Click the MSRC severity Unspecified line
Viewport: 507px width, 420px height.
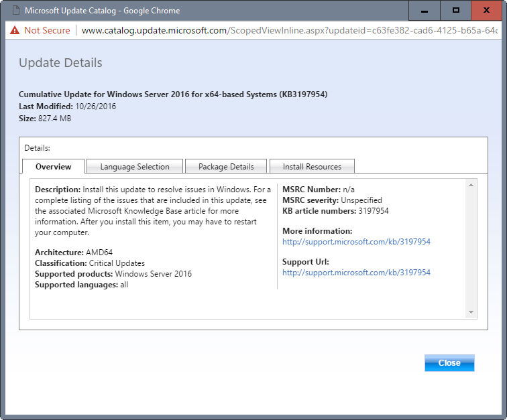(x=333, y=200)
